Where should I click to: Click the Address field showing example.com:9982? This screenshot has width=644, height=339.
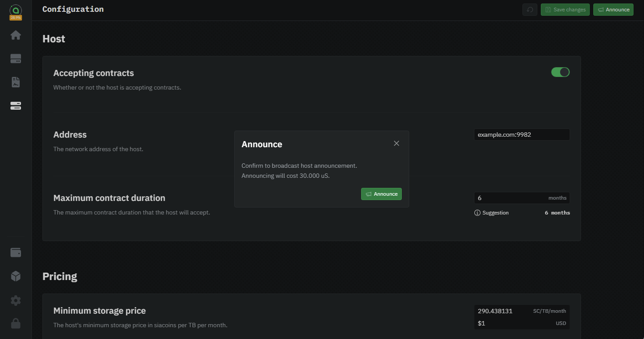pos(521,135)
